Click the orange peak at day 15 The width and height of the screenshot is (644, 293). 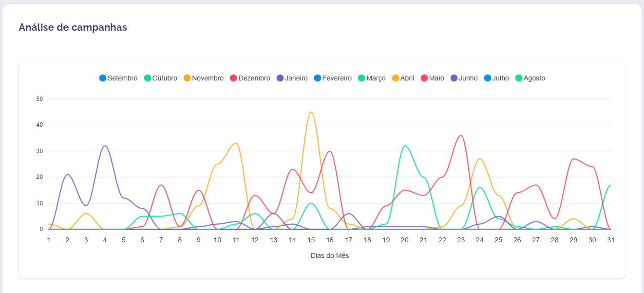click(x=311, y=112)
